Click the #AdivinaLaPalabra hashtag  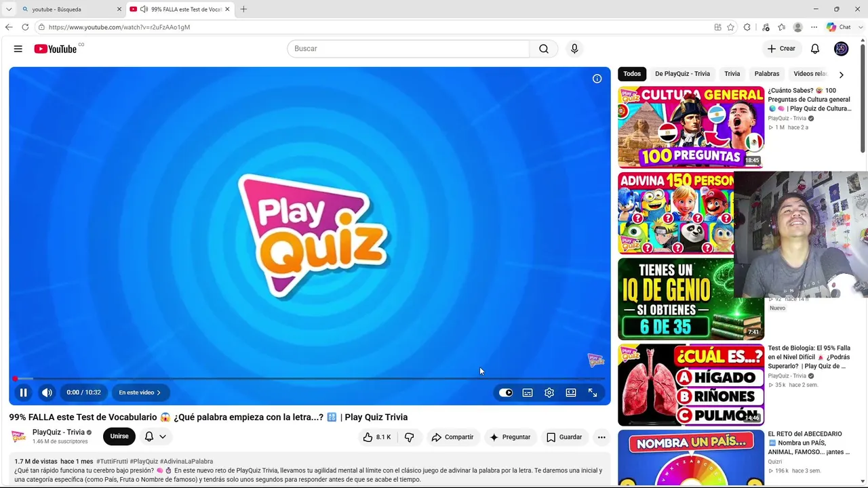[186, 462]
